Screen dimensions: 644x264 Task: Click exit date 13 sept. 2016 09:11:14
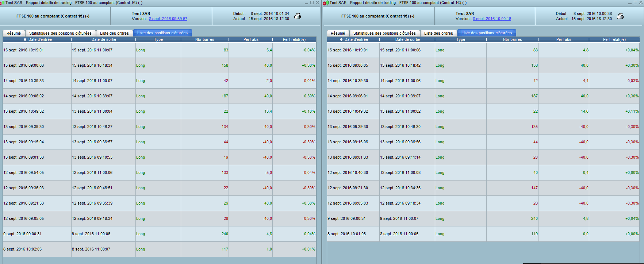(400, 158)
